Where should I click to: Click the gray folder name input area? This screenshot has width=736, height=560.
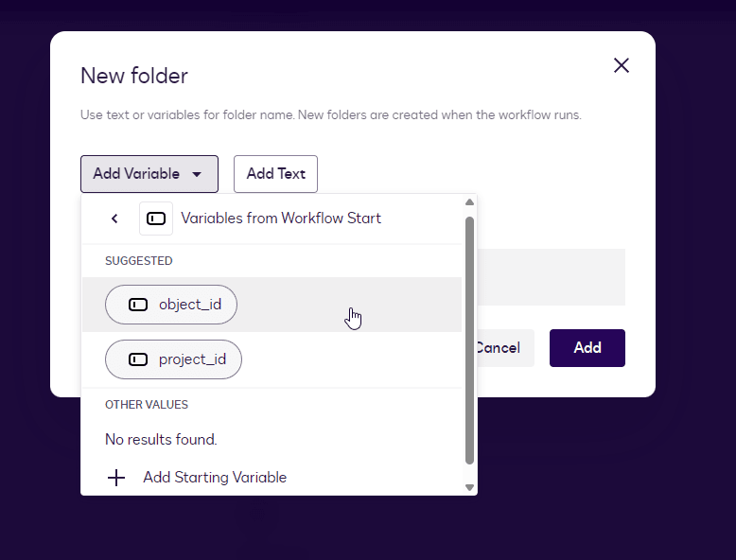[549, 277]
